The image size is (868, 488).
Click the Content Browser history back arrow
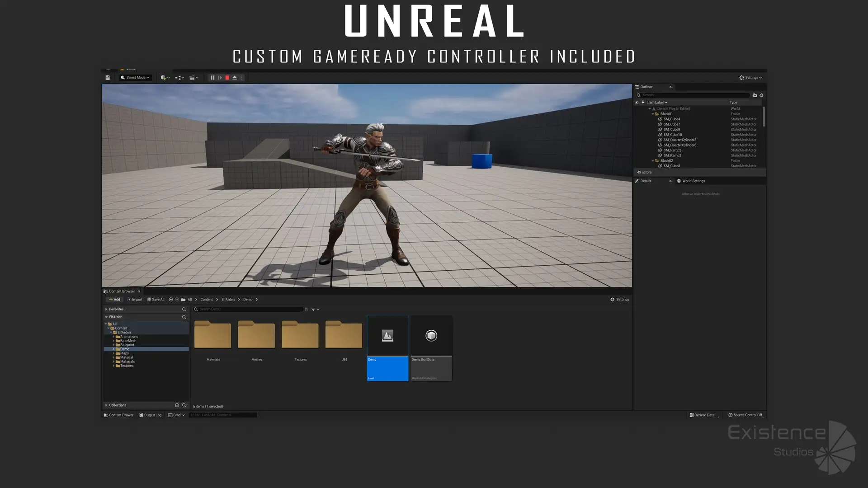pyautogui.click(x=170, y=300)
